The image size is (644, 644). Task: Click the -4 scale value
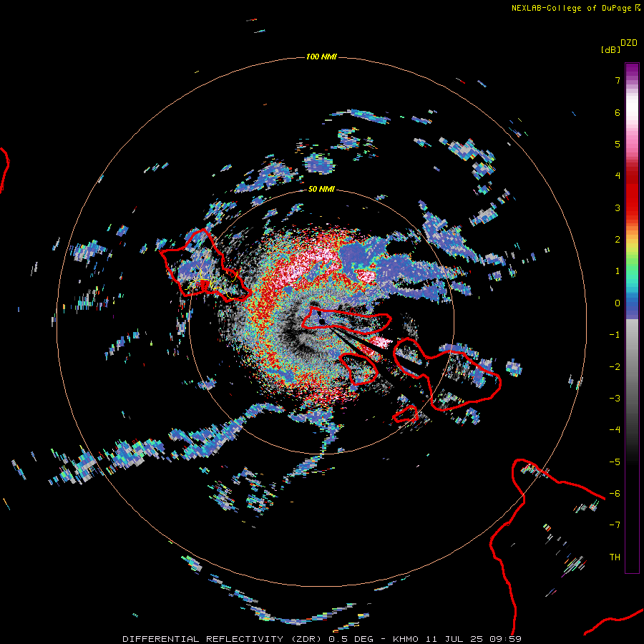tap(615, 430)
